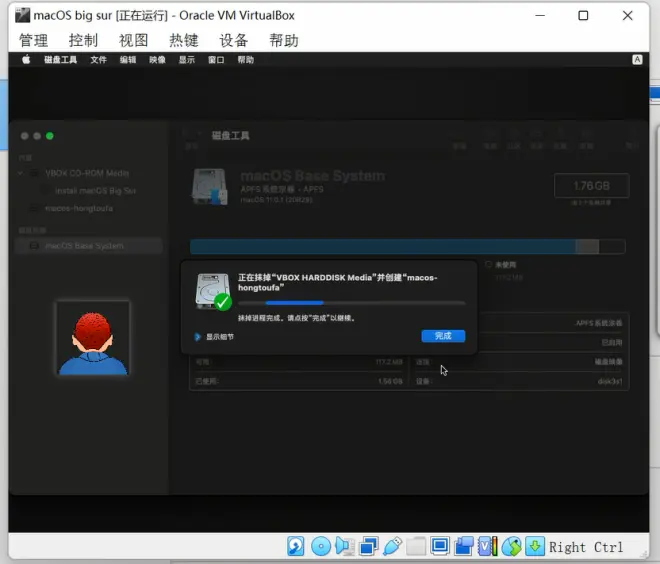660x564 pixels.
Task: Click the network adapters status icon
Action: [x=369, y=546]
